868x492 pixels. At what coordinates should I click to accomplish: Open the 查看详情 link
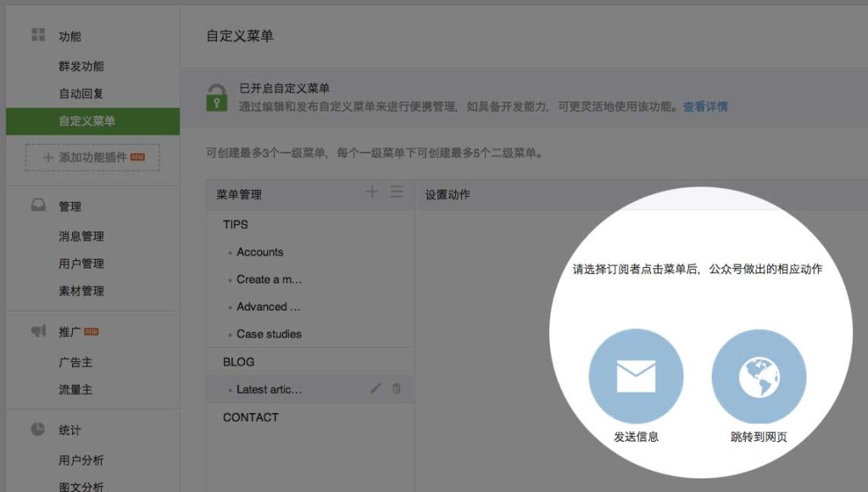point(705,107)
